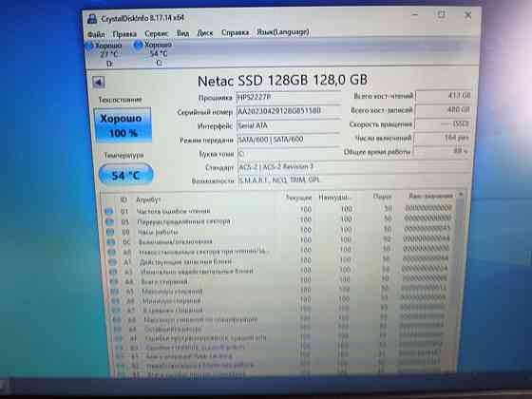Click the ACS-2 standard field
This screenshot has height=399, width=532.
pos(354,166)
